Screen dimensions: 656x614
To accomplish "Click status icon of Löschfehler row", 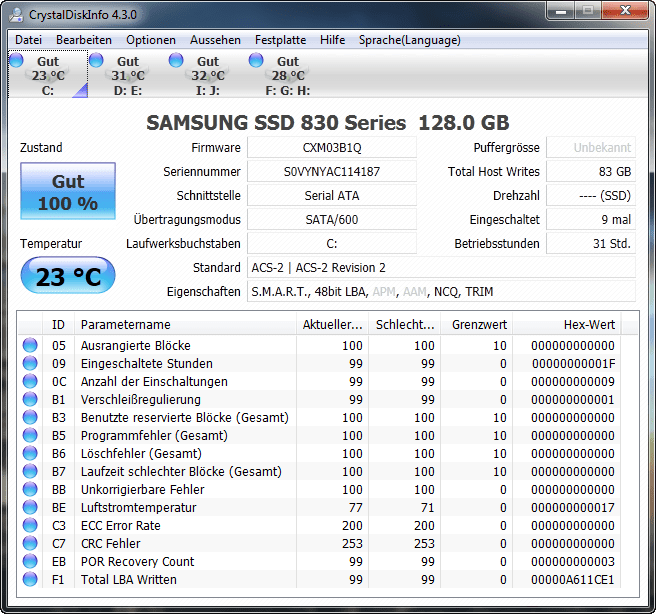I will tap(30, 453).
